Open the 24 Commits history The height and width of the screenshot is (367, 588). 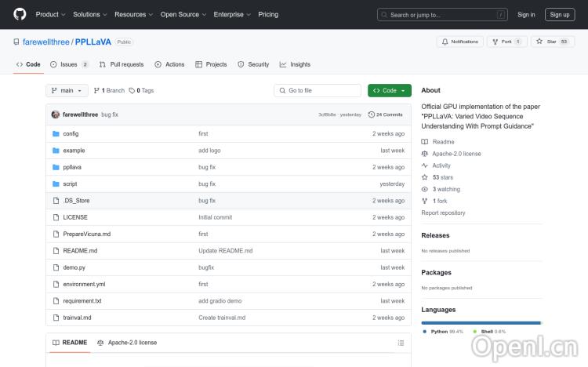[x=385, y=114]
